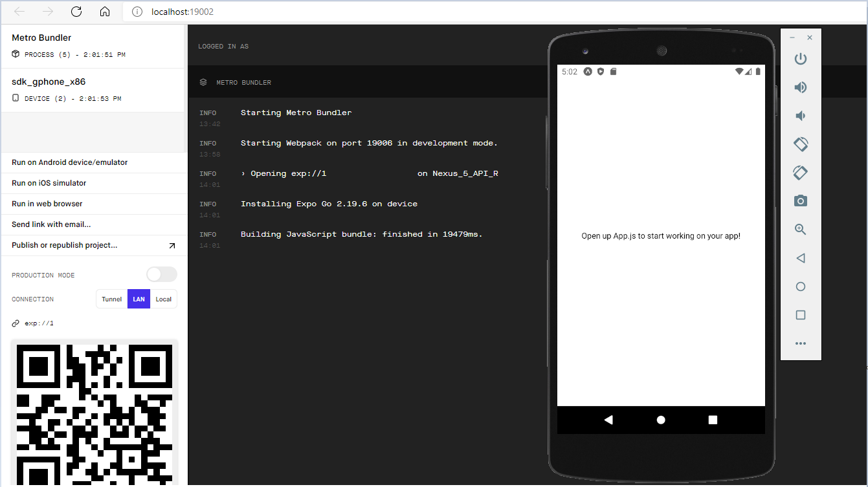Click the Metro Bundler layers icon in log header
This screenshot has width=868, height=487.
(x=203, y=82)
